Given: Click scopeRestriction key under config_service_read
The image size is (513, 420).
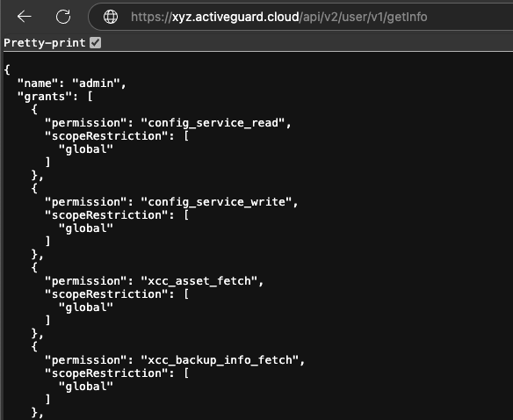Looking at the screenshot, I should (x=106, y=136).
